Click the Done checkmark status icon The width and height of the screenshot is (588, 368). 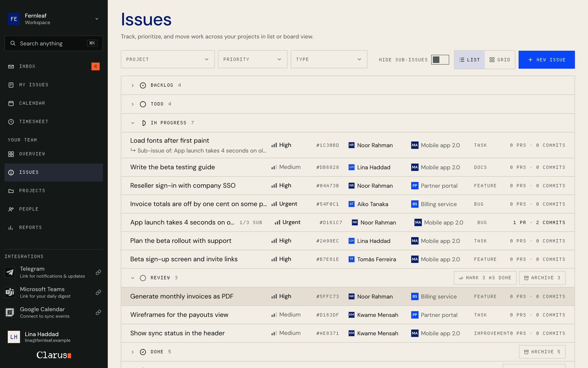point(143,352)
